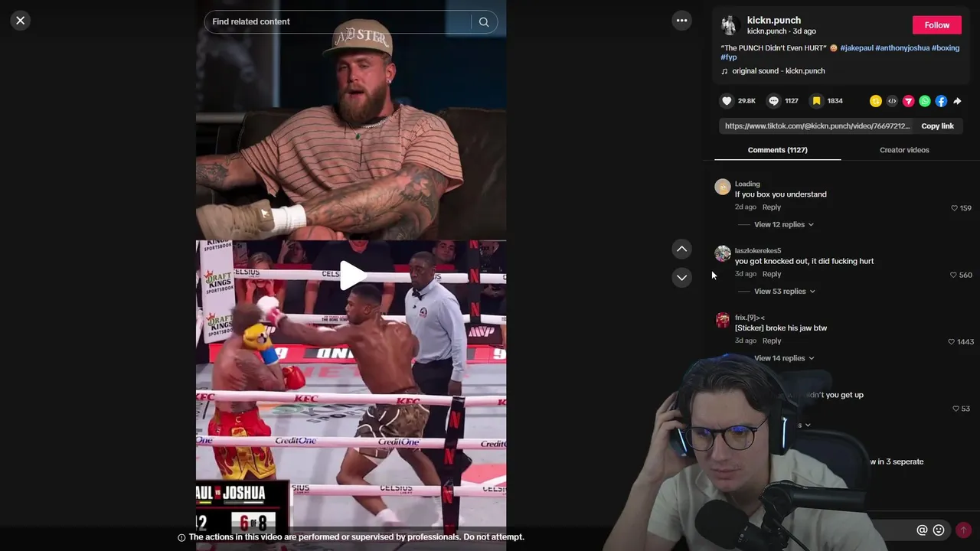Like the "you got knocked out" comment

(953, 275)
